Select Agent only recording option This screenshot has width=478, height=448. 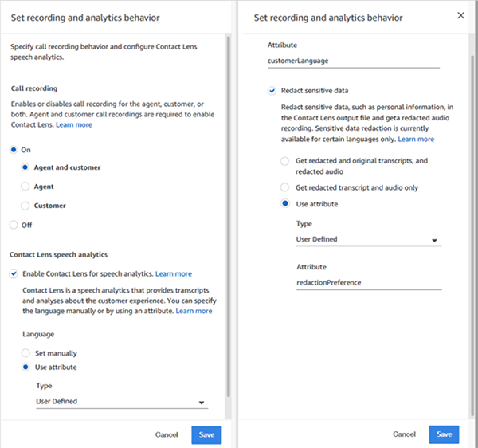click(25, 187)
